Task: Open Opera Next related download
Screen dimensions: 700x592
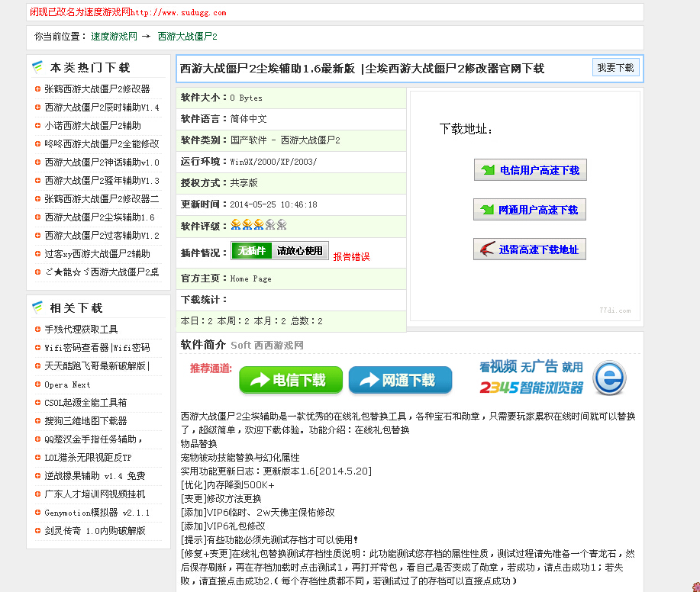Action: 67,384
